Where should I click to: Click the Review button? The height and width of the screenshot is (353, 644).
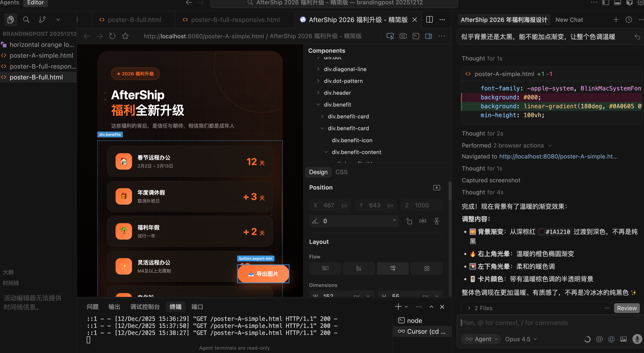[x=627, y=308]
